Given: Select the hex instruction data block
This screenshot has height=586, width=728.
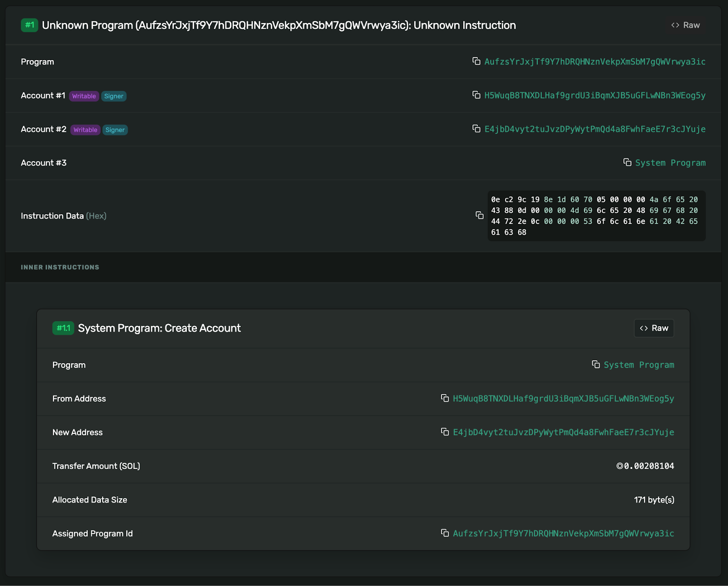Looking at the screenshot, I should tap(597, 216).
